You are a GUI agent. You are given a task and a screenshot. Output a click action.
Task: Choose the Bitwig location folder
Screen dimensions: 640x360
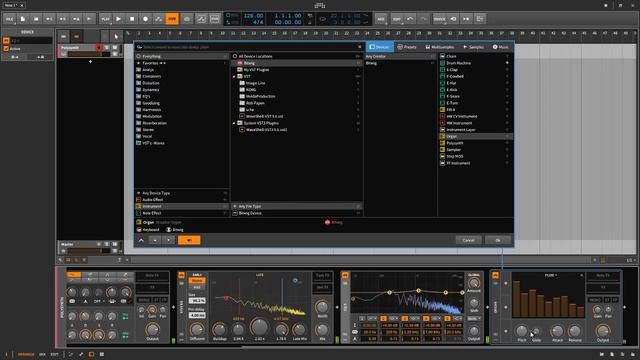point(296,63)
